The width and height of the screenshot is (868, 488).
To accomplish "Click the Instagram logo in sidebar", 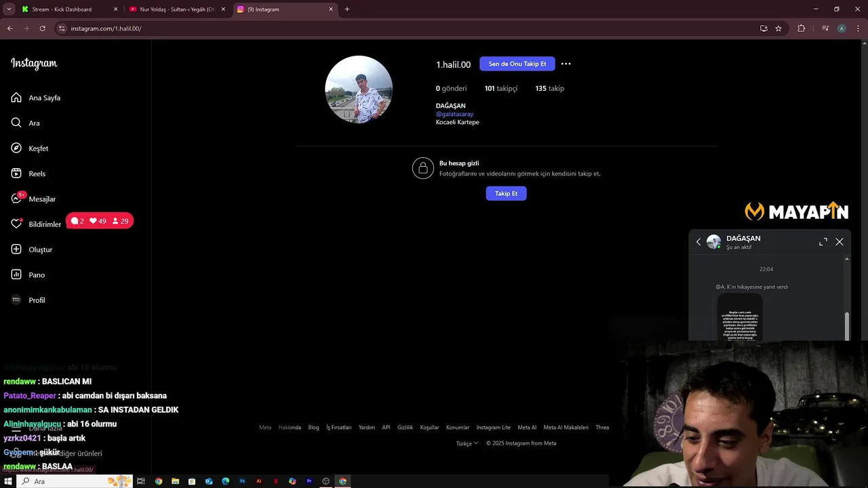I will point(34,64).
